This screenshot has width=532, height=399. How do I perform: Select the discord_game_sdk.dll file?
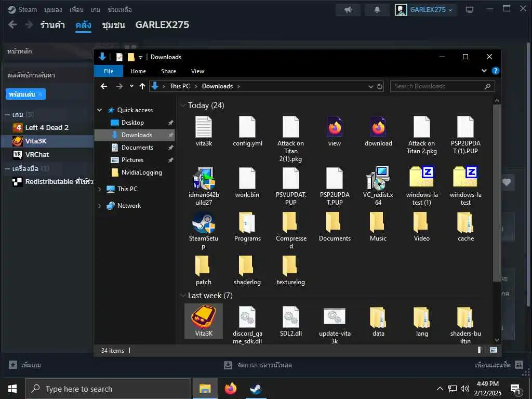pyautogui.click(x=247, y=325)
